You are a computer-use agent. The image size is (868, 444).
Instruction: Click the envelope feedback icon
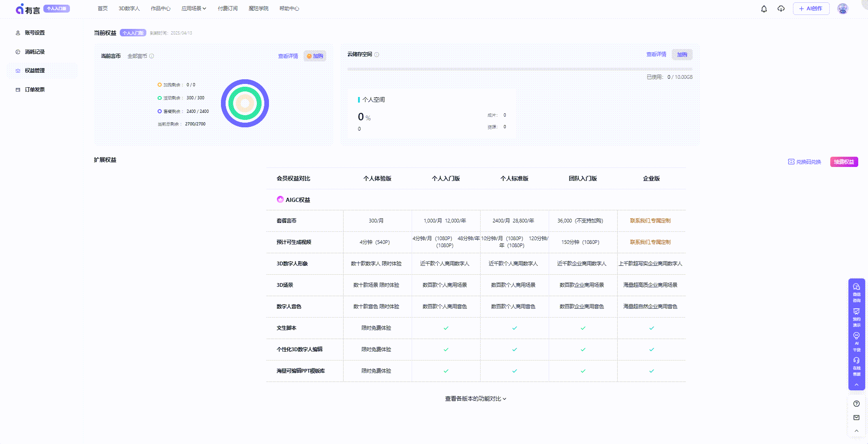856,417
